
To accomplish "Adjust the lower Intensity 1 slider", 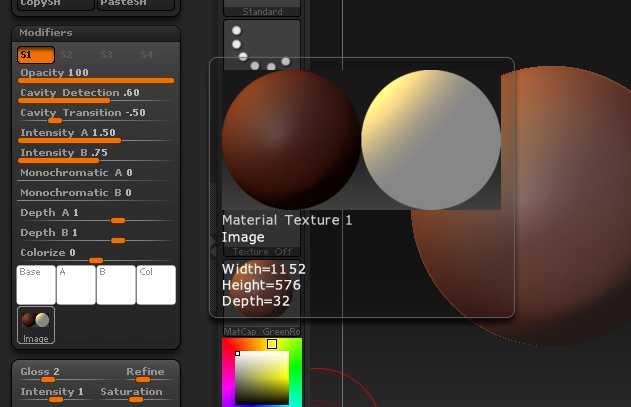I will (56, 394).
